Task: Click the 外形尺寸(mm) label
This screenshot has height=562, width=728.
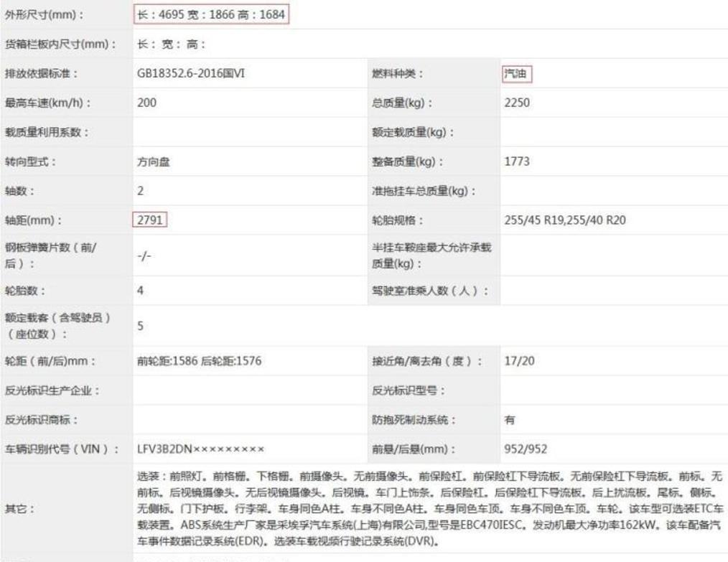Action: pyautogui.click(x=44, y=14)
